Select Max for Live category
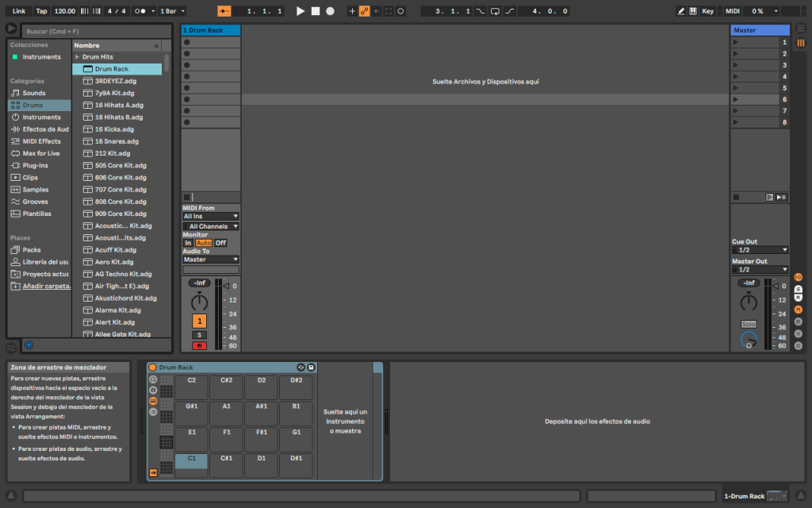The height and width of the screenshot is (508, 812). tap(41, 153)
